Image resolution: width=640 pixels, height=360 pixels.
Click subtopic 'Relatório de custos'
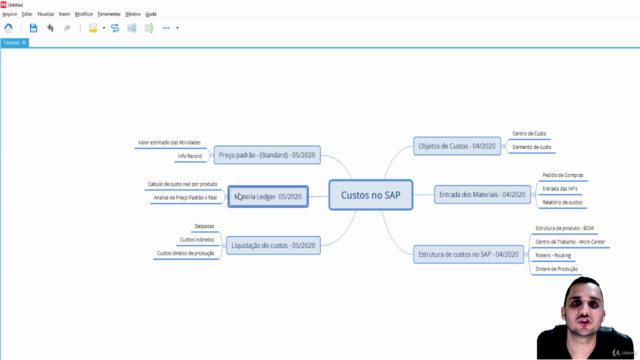click(562, 202)
